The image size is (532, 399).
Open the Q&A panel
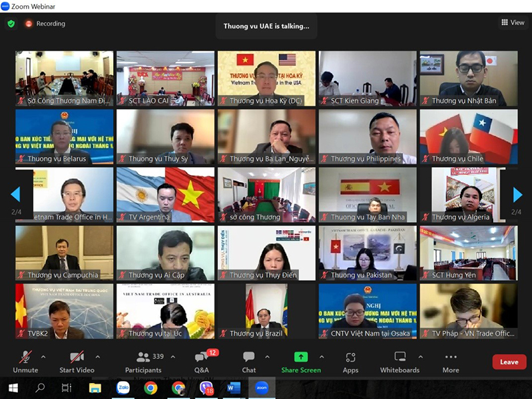(201, 361)
